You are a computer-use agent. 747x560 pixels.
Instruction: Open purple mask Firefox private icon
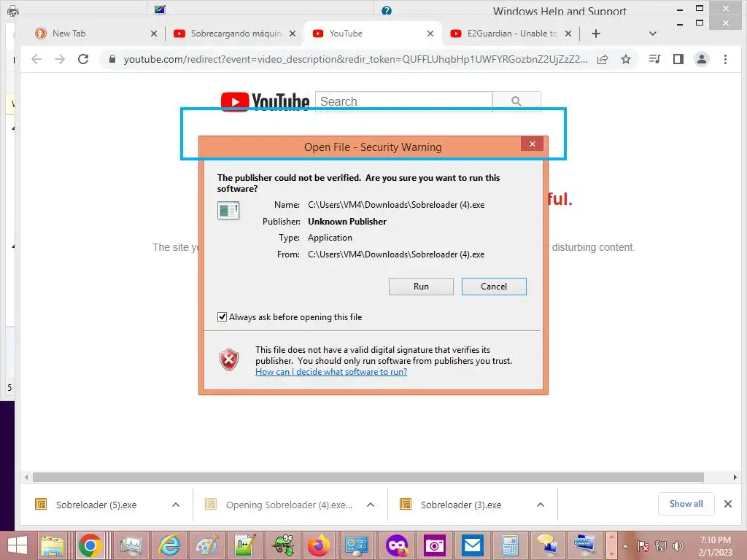click(396, 545)
